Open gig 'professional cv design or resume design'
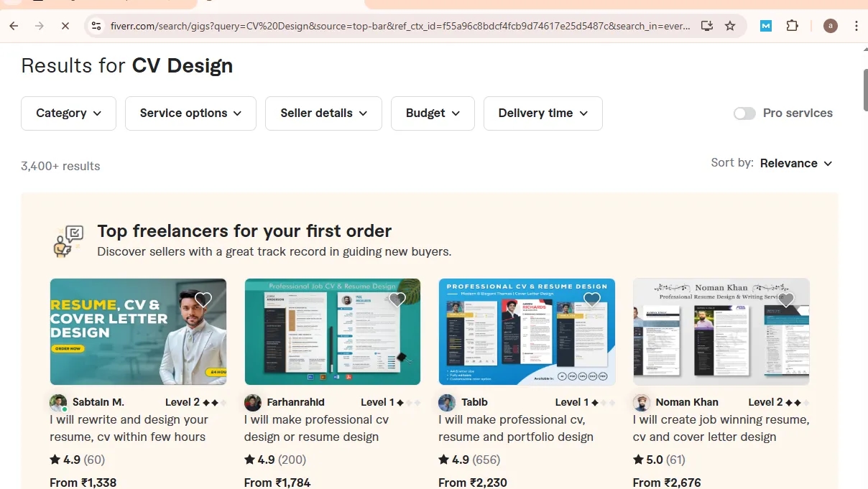Image resolution: width=868 pixels, height=489 pixels. tap(316, 428)
